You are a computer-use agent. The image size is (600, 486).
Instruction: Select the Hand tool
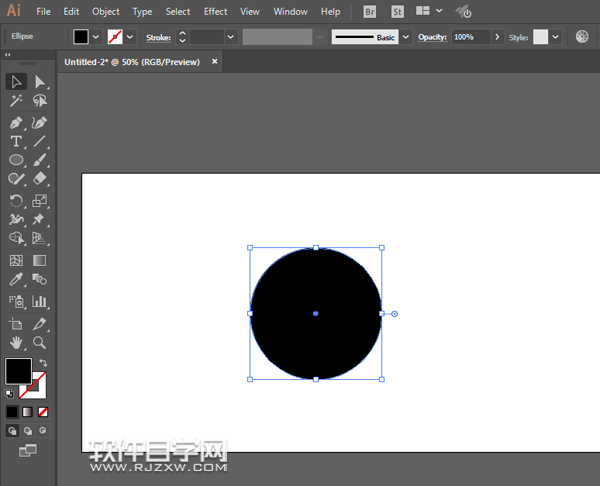(16, 342)
